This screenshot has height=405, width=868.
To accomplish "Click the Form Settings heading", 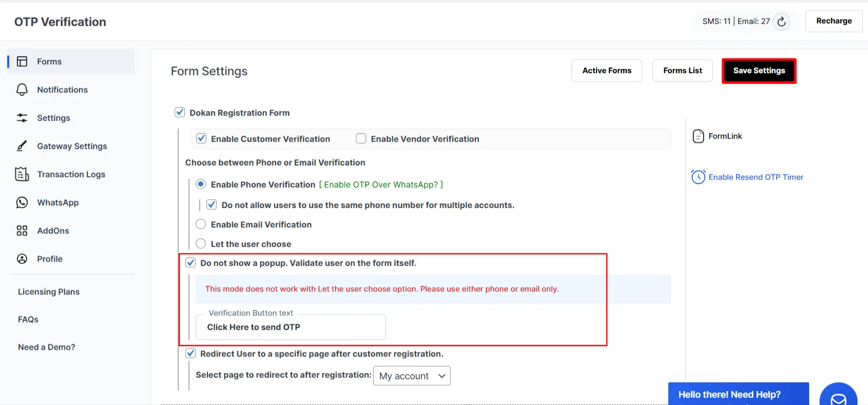I will (209, 71).
